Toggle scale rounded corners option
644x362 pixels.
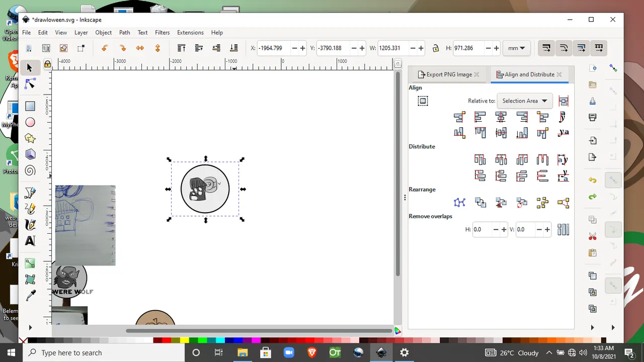click(564, 48)
